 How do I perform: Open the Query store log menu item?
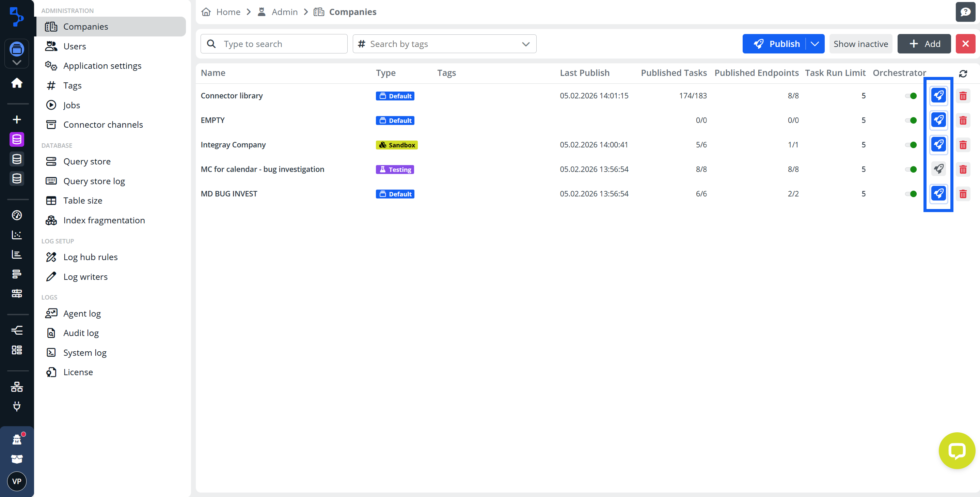click(94, 181)
